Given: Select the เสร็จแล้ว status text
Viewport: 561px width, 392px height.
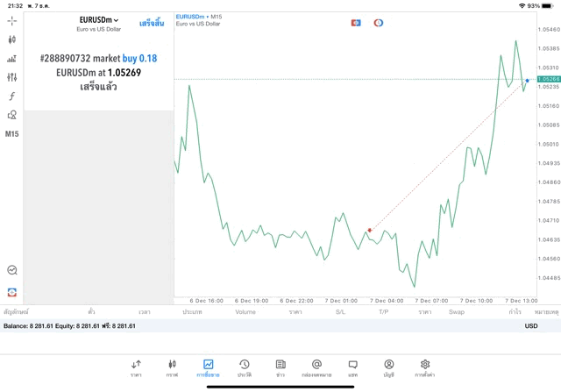Looking at the screenshot, I should pos(98,87).
